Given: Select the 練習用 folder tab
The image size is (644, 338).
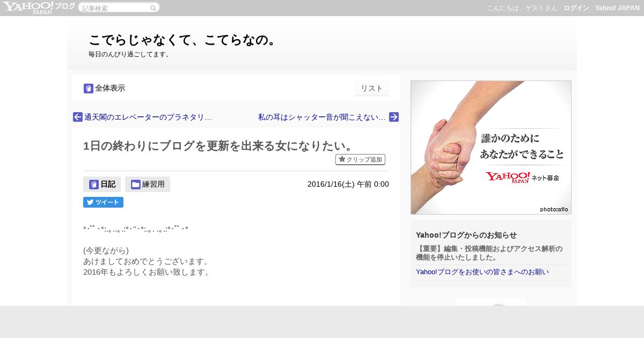Looking at the screenshot, I should pyautogui.click(x=148, y=184).
